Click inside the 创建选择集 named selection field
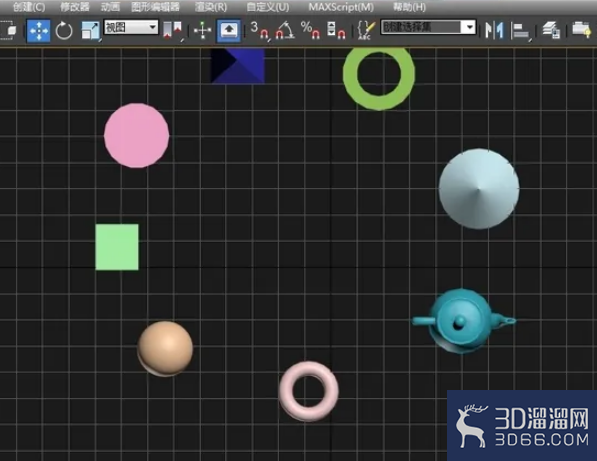This screenshot has width=597, height=461. tap(421, 27)
